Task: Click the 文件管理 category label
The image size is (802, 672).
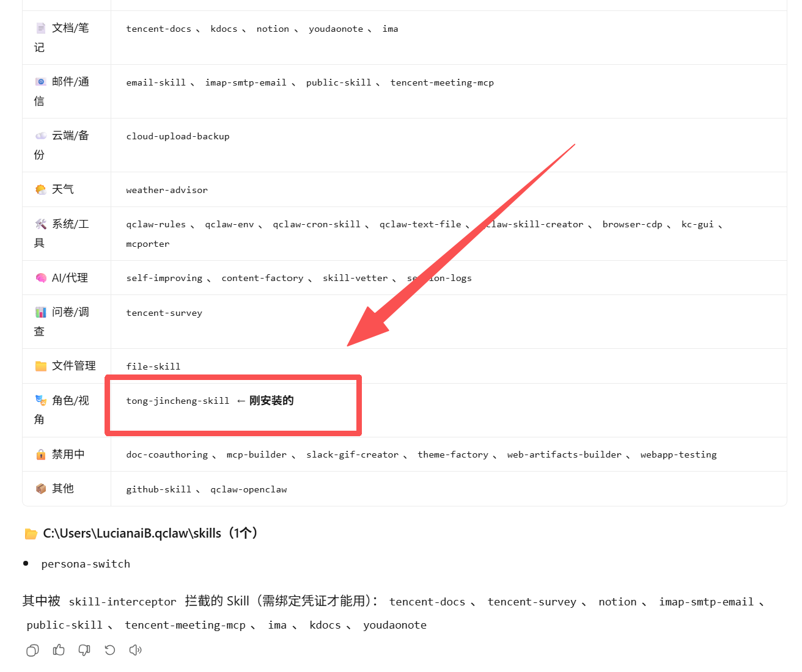Action: click(74, 365)
